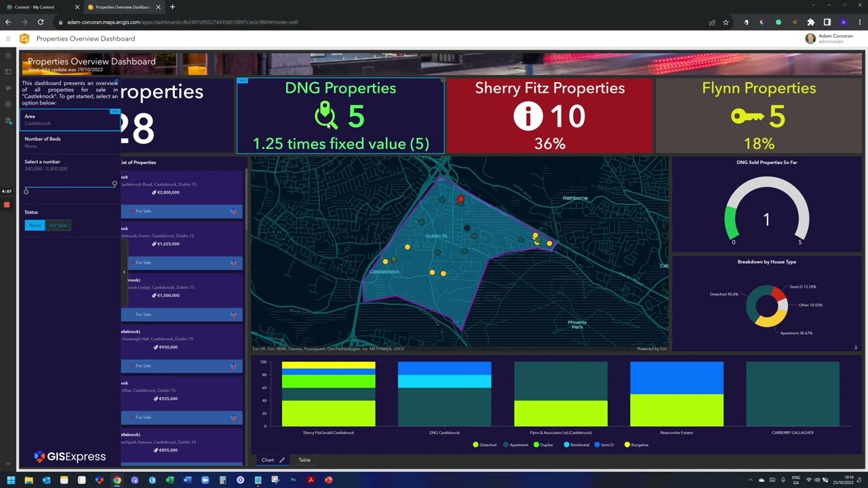
Task: Open the hamburger menu beside the dashboard title
Action: (8, 39)
